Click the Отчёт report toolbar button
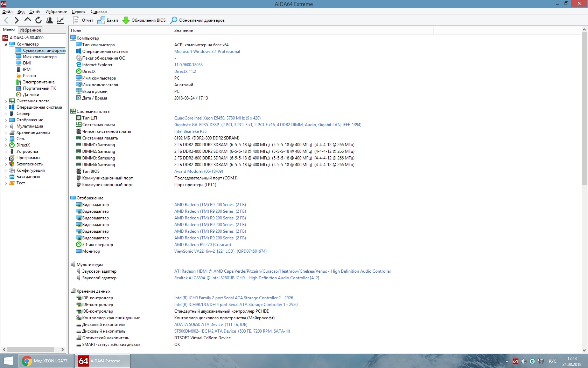The height and width of the screenshot is (368, 588). [x=83, y=20]
